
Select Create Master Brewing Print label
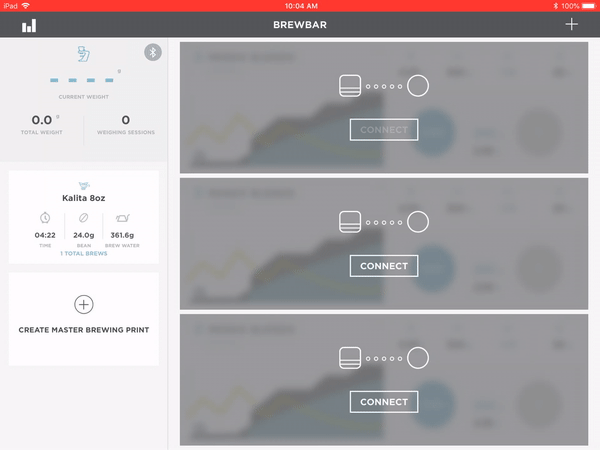click(84, 329)
